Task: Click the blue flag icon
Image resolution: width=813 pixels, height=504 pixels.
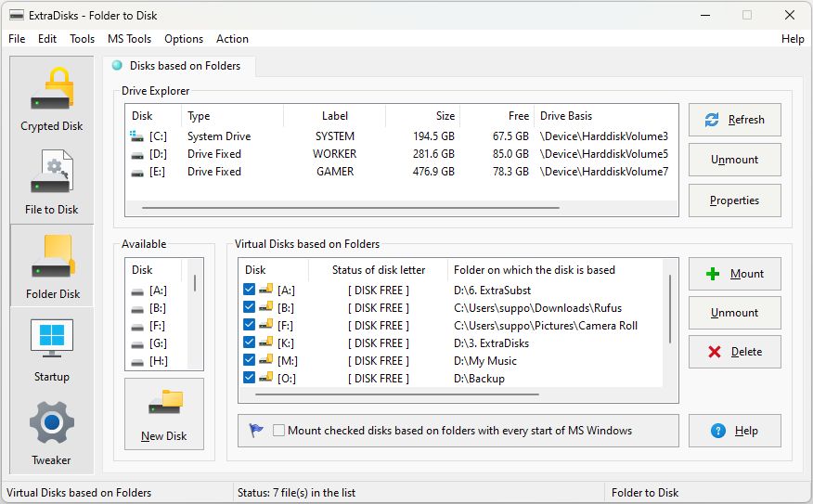Action: (256, 431)
